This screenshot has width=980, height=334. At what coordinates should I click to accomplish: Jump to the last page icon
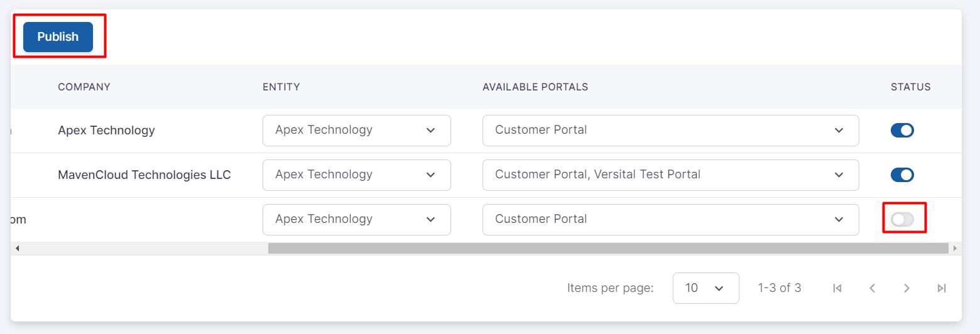[941, 288]
